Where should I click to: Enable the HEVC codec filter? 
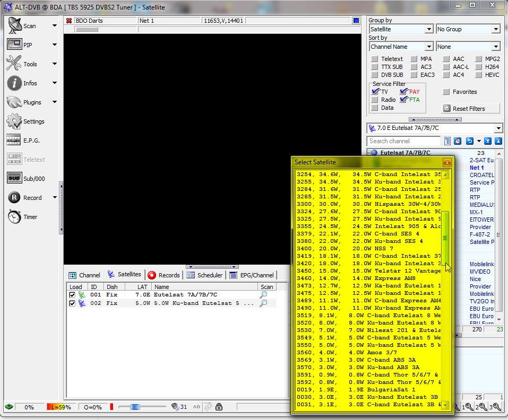(478, 75)
